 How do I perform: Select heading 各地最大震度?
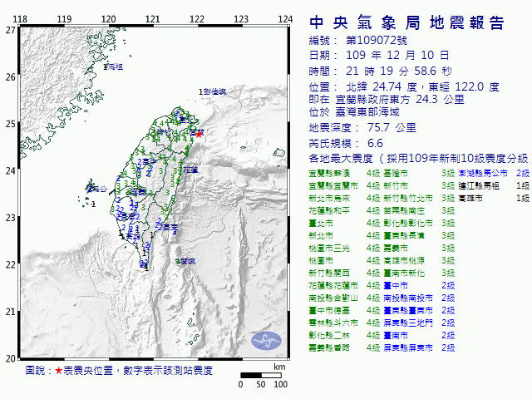coord(341,159)
